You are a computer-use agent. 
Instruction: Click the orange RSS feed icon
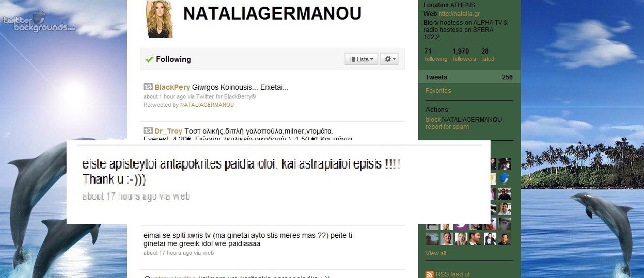430,274
